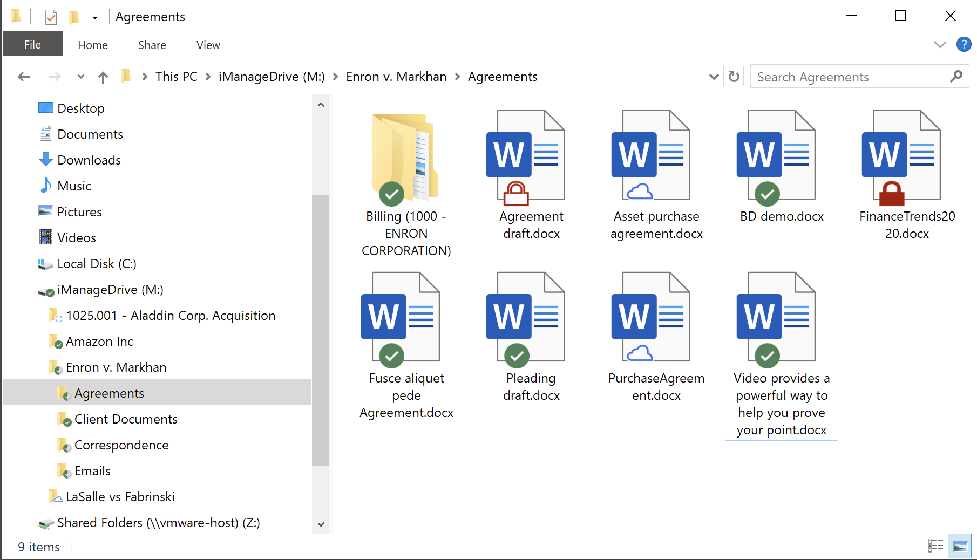Click navigation pane scroll up arrow
977x560 pixels.
click(321, 105)
